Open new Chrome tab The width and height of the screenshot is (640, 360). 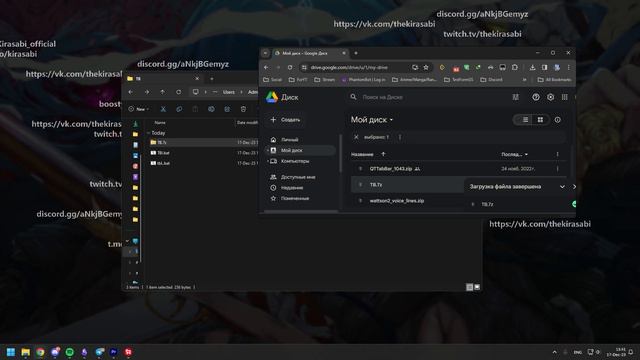356,53
